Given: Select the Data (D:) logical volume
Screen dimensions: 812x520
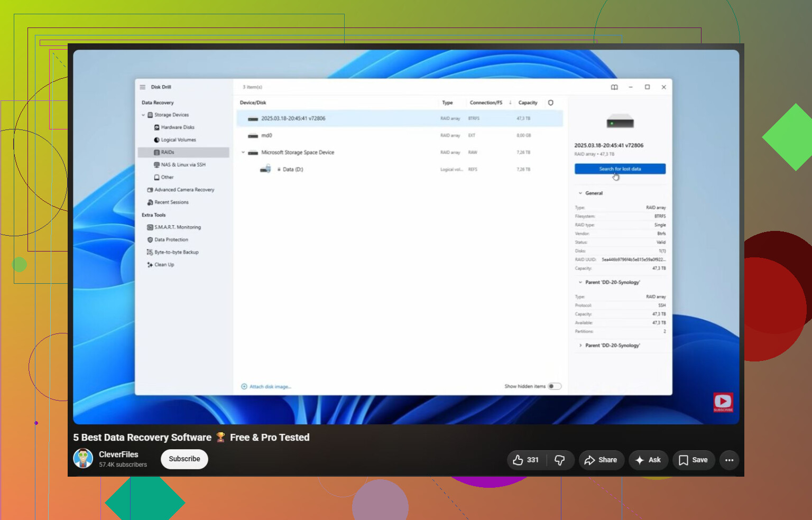Looking at the screenshot, I should pos(400,170).
